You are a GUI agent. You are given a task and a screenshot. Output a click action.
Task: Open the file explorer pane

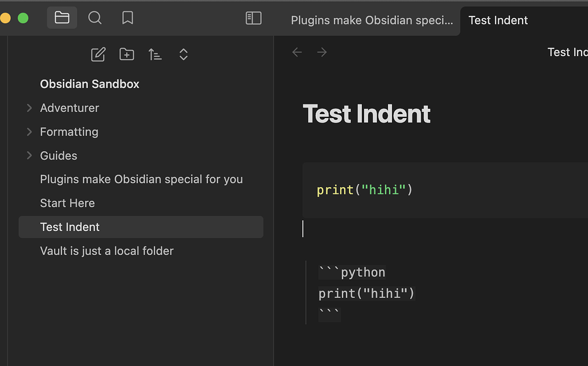tap(61, 18)
